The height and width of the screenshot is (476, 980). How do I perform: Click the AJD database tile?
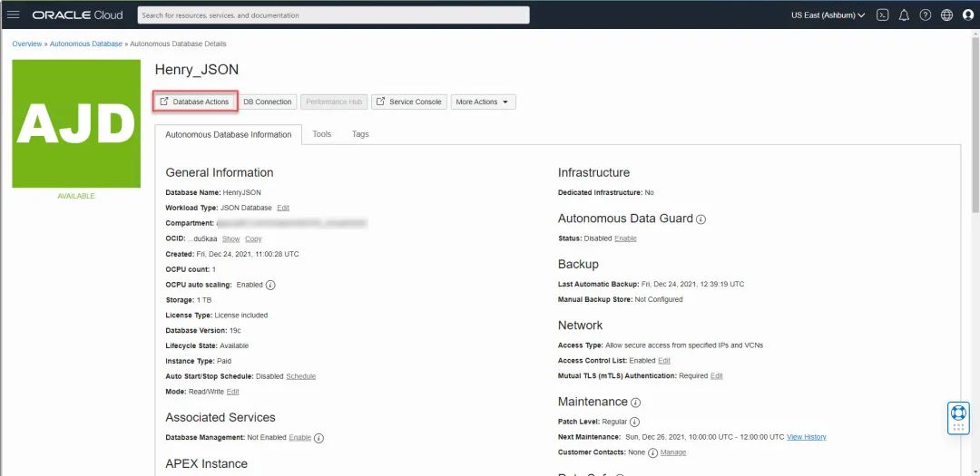(x=76, y=123)
